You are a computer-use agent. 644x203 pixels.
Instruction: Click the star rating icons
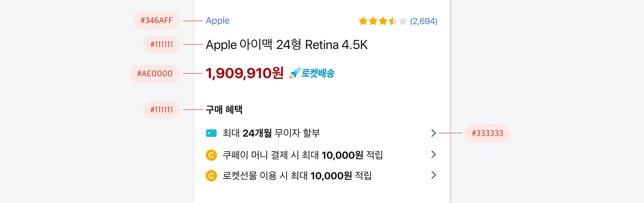(x=382, y=21)
